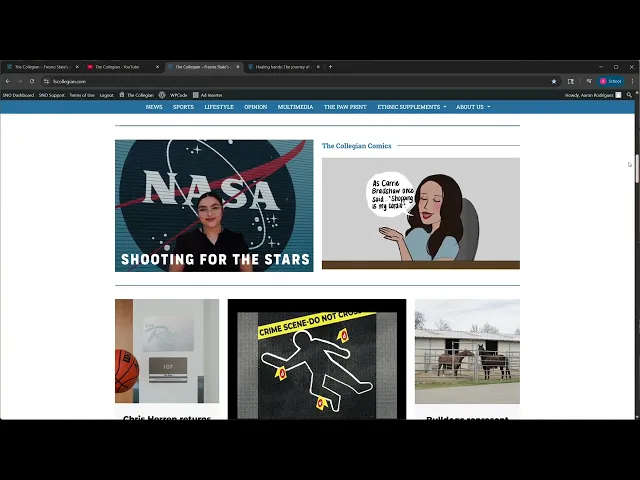
Task: Click Logout in admin bar
Action: pos(107,95)
